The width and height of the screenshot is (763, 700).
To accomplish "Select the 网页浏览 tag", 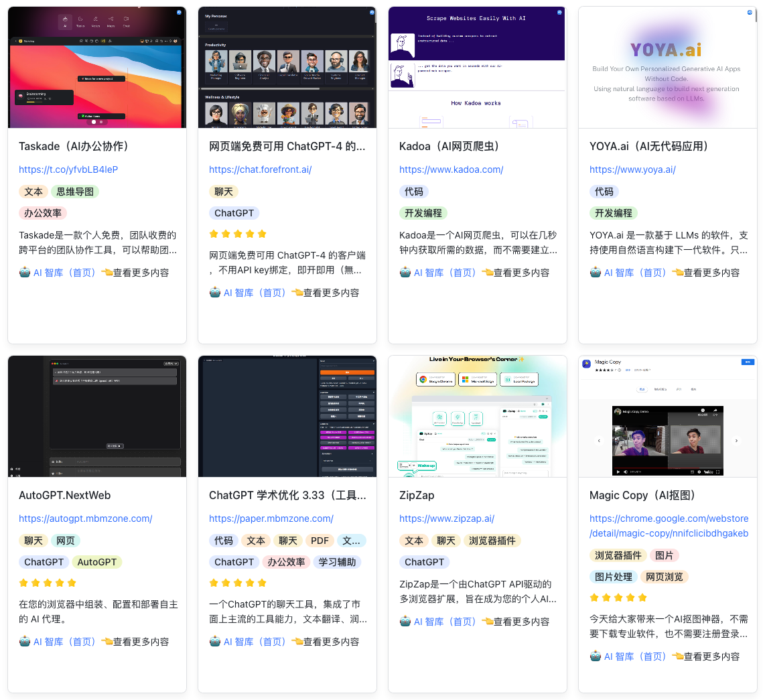I will tap(665, 577).
